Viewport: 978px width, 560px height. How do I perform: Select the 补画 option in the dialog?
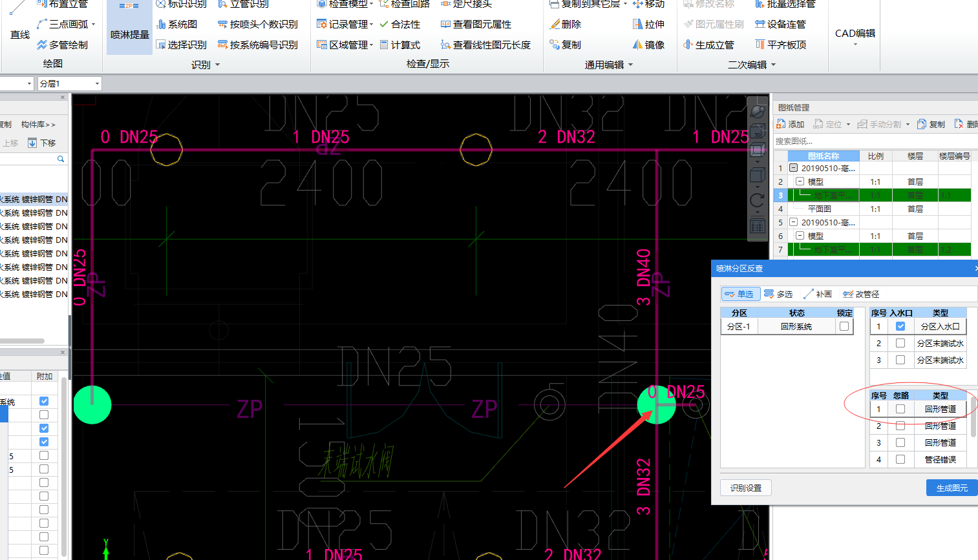(817, 294)
